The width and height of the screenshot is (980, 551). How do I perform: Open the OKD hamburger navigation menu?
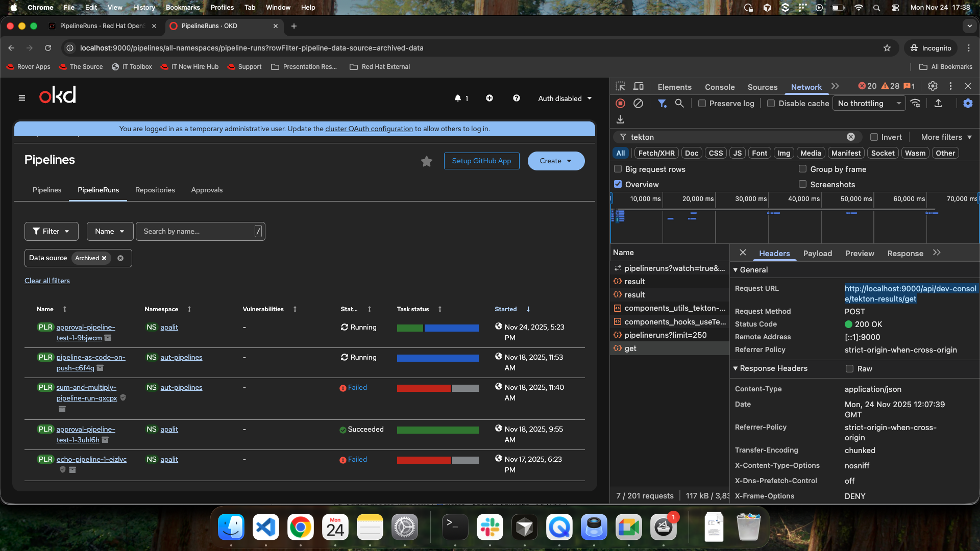22,98
